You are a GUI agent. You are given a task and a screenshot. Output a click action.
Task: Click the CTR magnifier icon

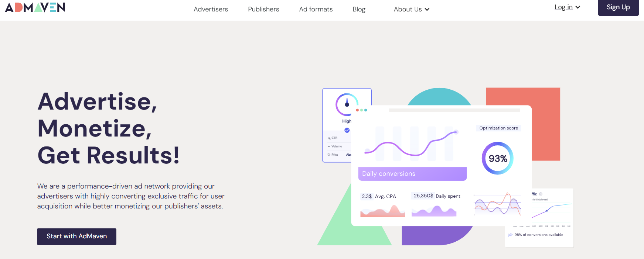pos(329,138)
